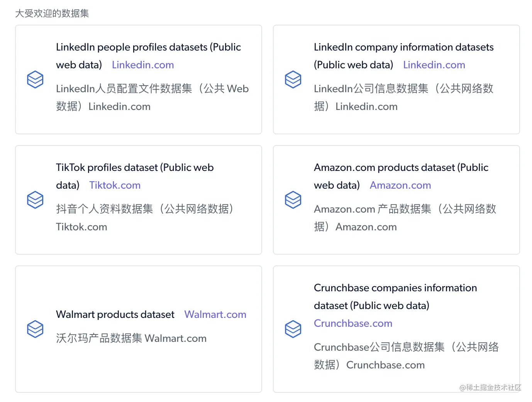Select the Crunchbase companies information dataset title
This screenshot has height=402, width=532.
point(395,297)
